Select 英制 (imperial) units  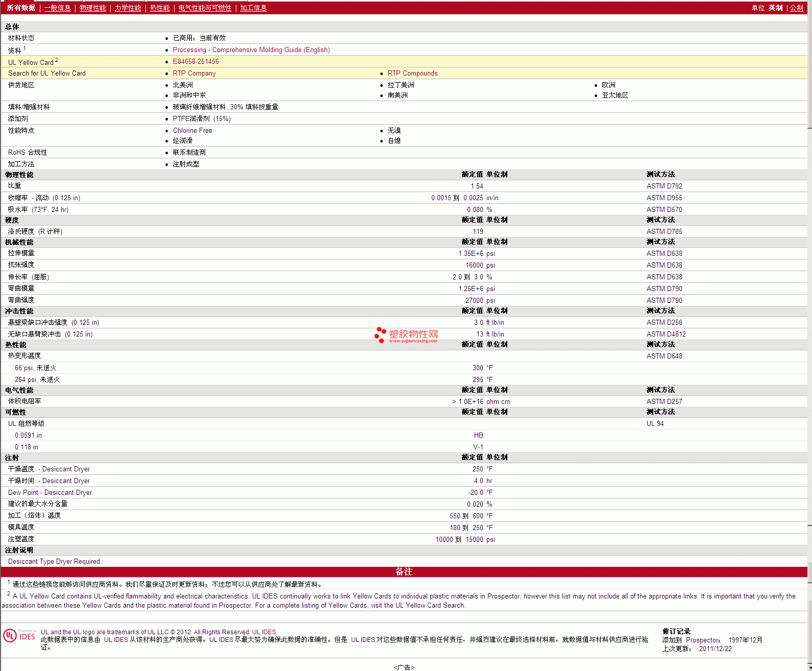pos(775,8)
